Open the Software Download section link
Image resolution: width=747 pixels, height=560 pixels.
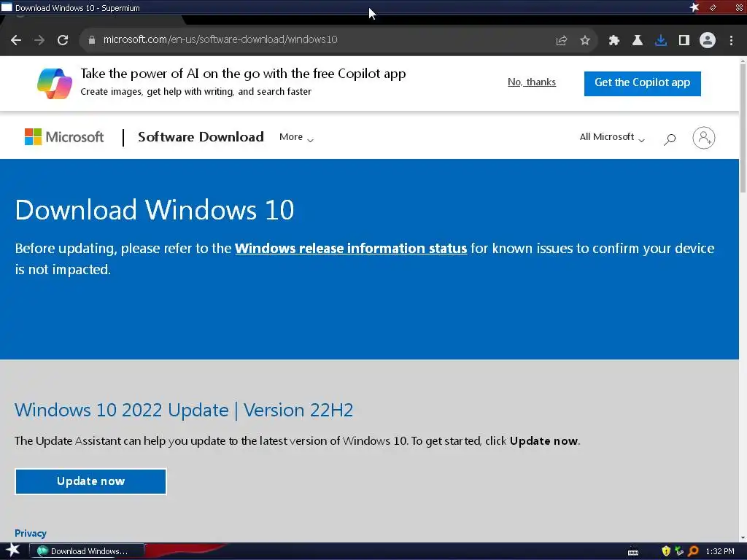click(x=201, y=137)
